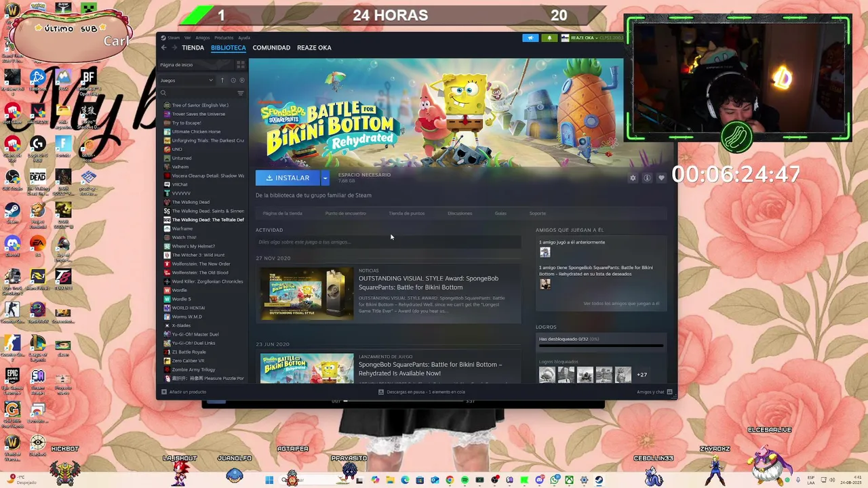
Task: Sort library by recent activity clock icon
Action: 233,80
